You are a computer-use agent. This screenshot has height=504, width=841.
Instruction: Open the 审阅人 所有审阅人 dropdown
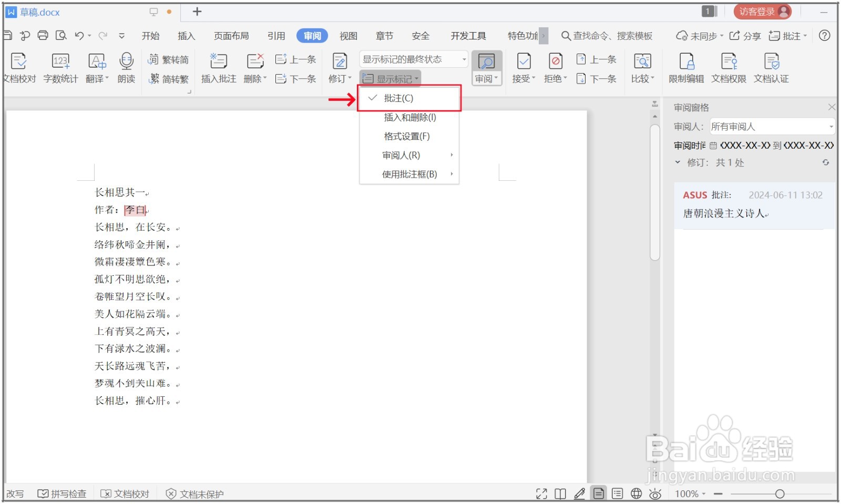[x=772, y=127]
